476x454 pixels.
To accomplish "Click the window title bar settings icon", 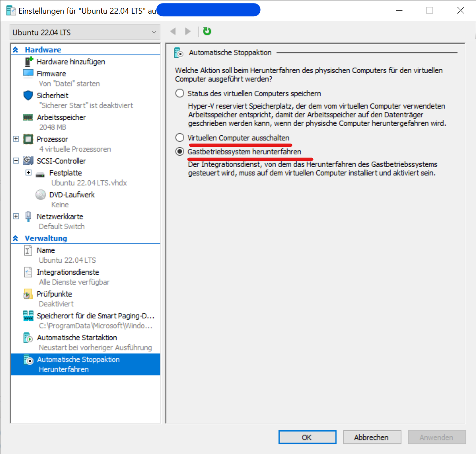I will pos(11,10).
